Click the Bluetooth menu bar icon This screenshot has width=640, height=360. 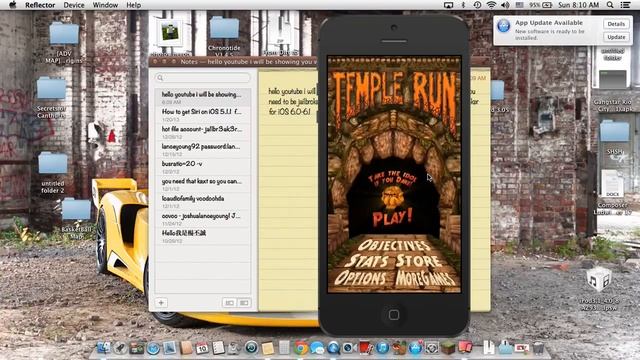coord(463,5)
